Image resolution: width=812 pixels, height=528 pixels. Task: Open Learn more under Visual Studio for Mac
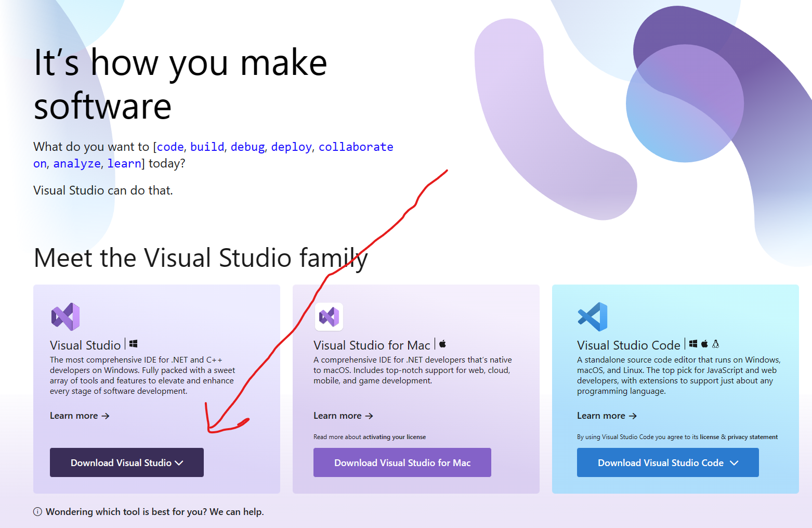coord(343,416)
